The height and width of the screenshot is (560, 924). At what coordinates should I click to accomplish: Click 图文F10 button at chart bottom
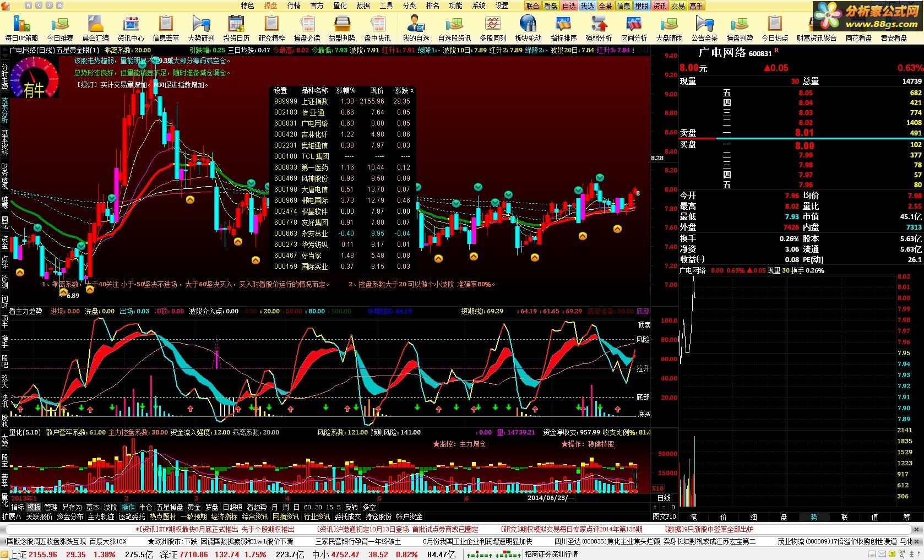665,516
